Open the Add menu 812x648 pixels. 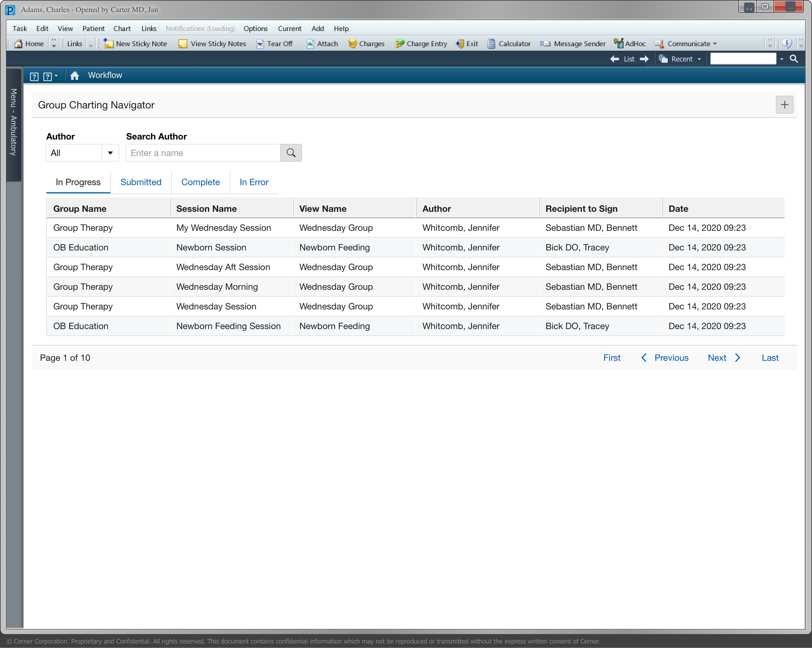click(x=318, y=29)
